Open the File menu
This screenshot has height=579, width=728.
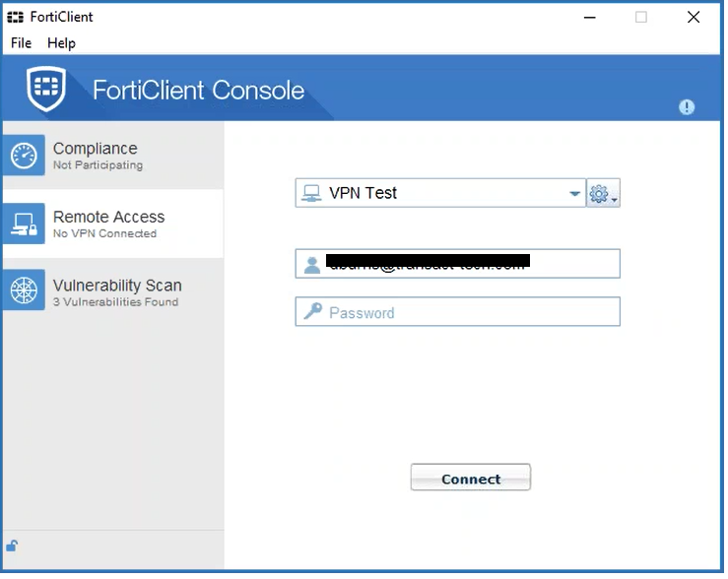tap(21, 43)
